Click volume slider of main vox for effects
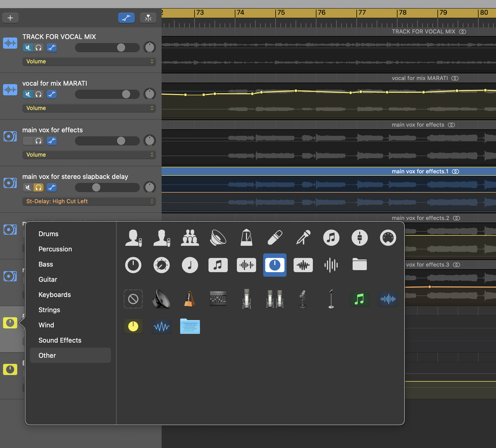Viewport: 496px width, 448px height. tap(121, 141)
